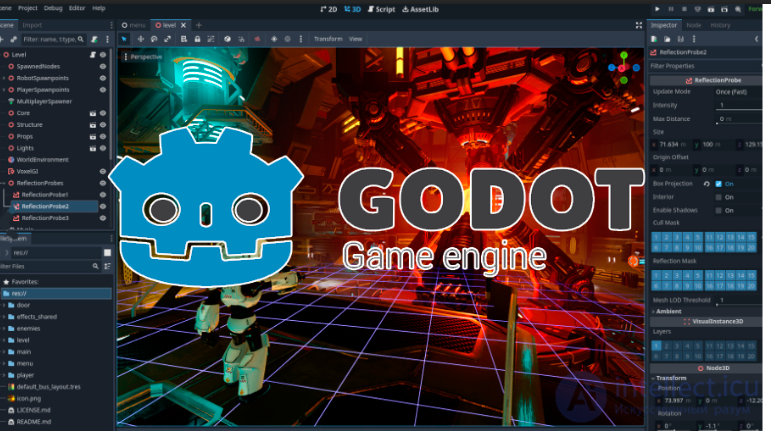Switch to the Import dock tab
The width and height of the screenshot is (771, 431).
tap(32, 25)
